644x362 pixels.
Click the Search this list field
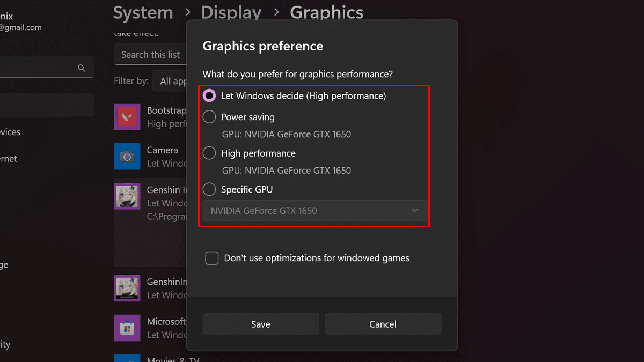(x=150, y=55)
